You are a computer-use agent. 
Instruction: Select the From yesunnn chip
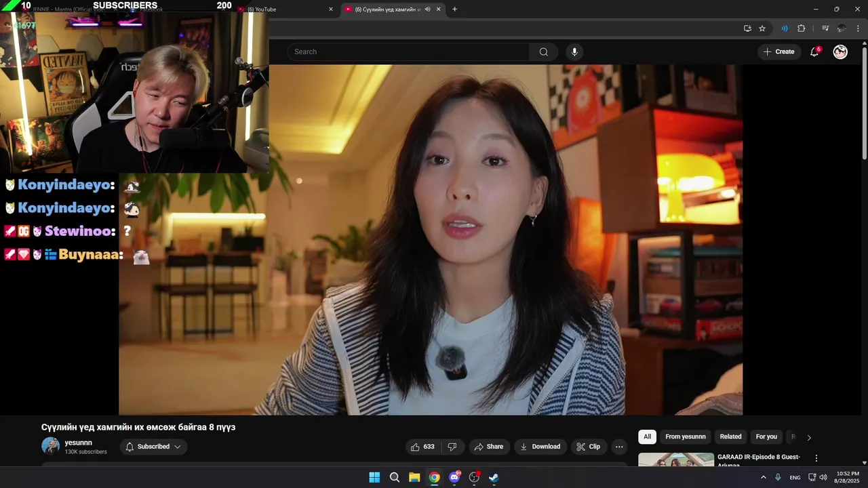click(685, 436)
